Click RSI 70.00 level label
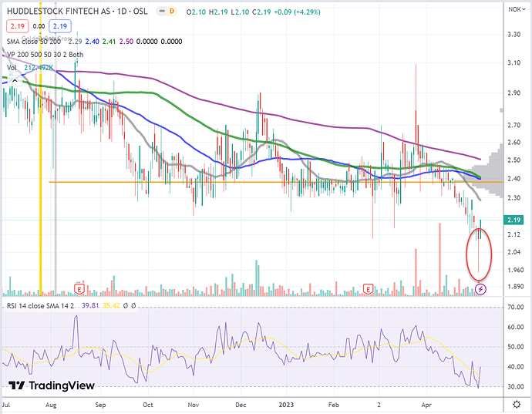 pos(515,307)
